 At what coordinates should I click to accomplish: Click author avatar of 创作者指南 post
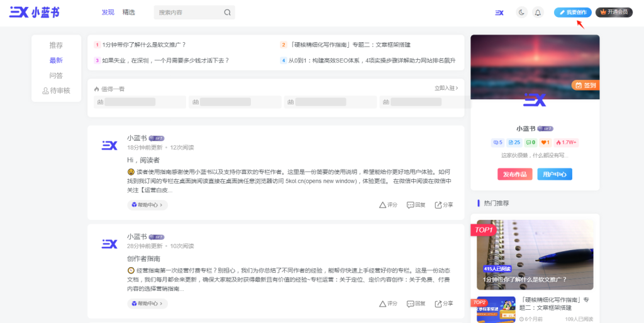[109, 244]
